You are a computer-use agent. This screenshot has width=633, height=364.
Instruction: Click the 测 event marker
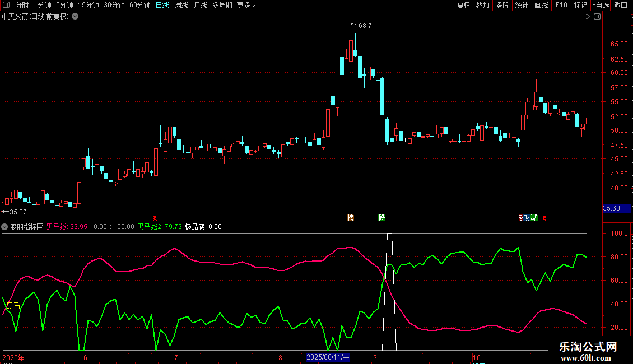[521, 218]
